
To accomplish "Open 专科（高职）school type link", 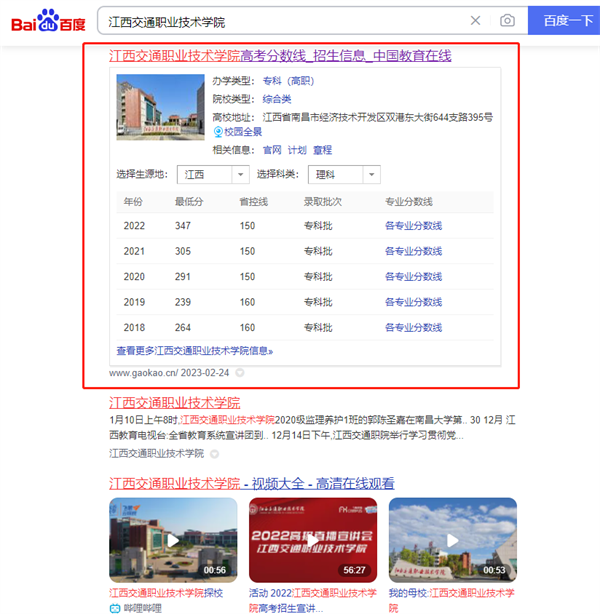I will [288, 81].
